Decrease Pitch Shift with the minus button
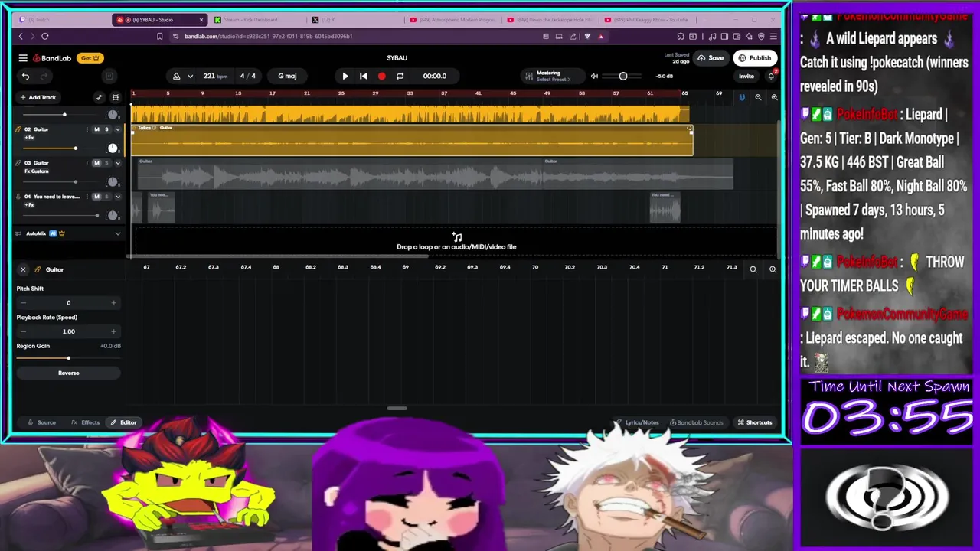The image size is (980, 551). click(23, 303)
